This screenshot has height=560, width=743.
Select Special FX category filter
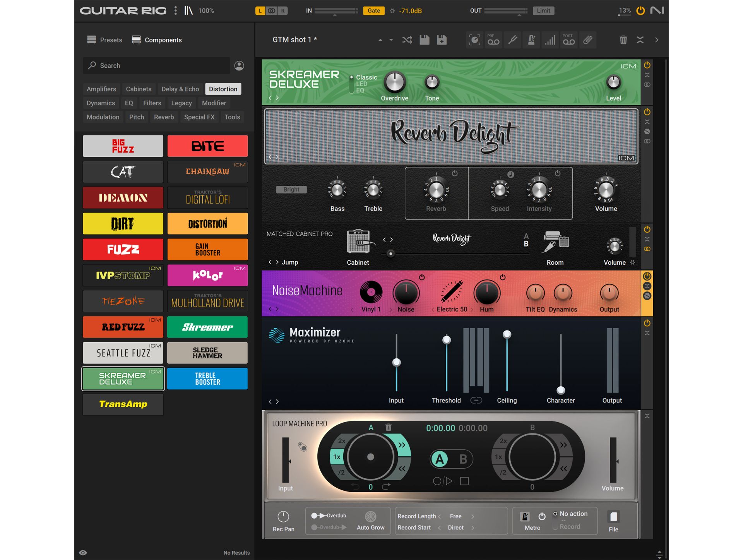click(x=199, y=117)
